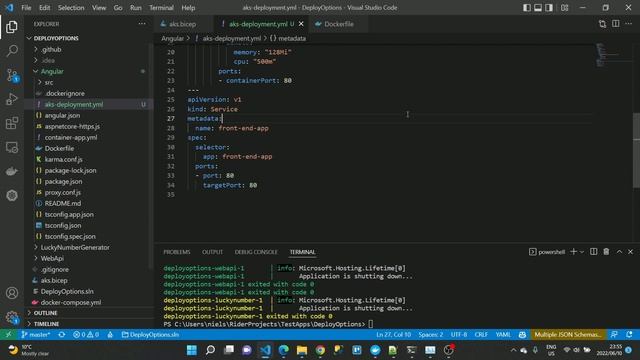The width and height of the screenshot is (640, 360).
Task: Open DeployOptions.sln in status bar
Action: (x=150, y=335)
